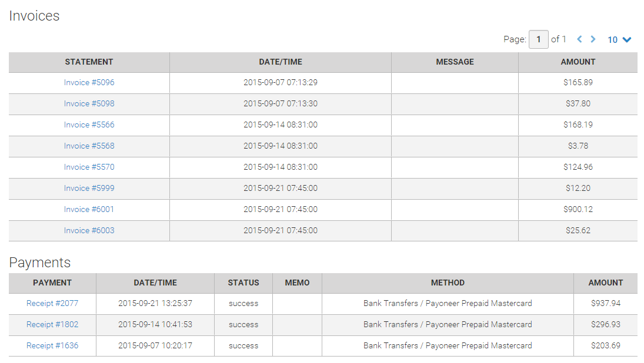
Task: Open Invoice #6003
Action: [x=89, y=231]
